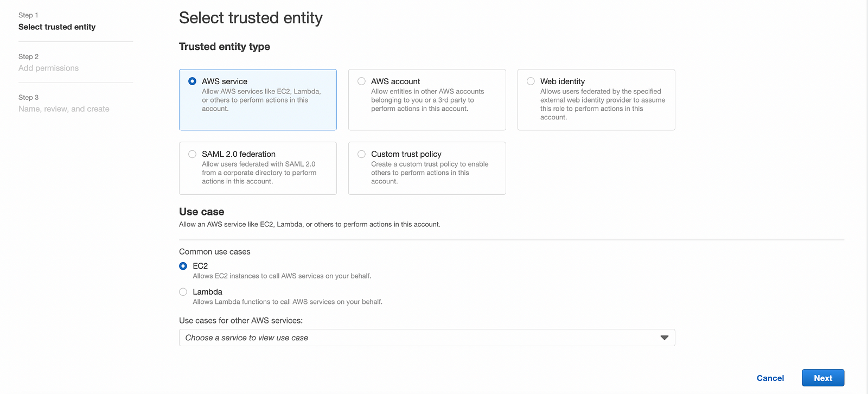Go to Step 3 Name, review, and create
The width and height of the screenshot is (868, 394).
[64, 109]
